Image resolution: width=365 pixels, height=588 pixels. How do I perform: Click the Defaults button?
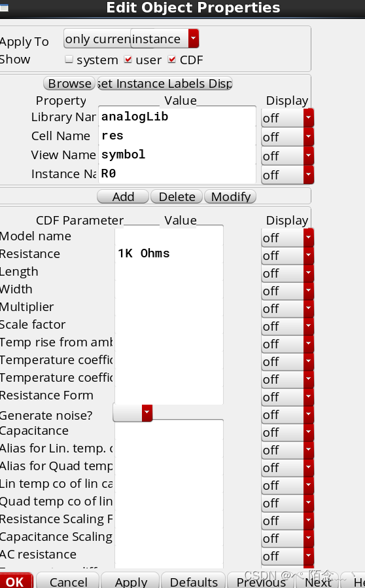tap(194, 581)
